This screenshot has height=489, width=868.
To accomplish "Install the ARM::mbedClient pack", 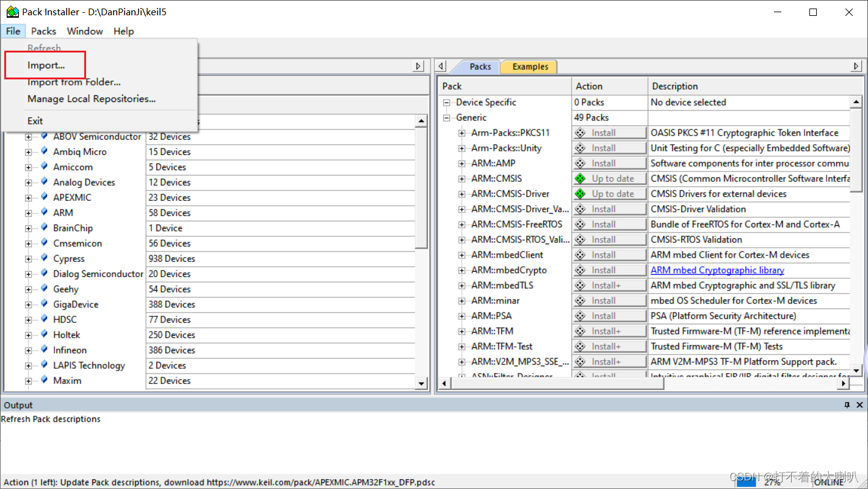I will click(609, 255).
